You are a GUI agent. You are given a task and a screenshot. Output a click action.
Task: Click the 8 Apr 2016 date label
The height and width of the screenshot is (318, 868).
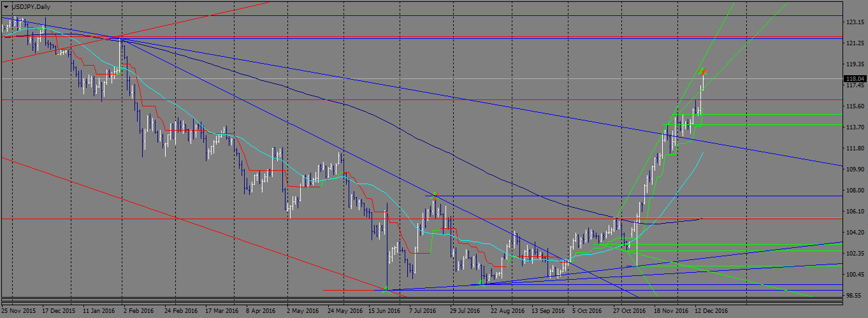(262, 311)
